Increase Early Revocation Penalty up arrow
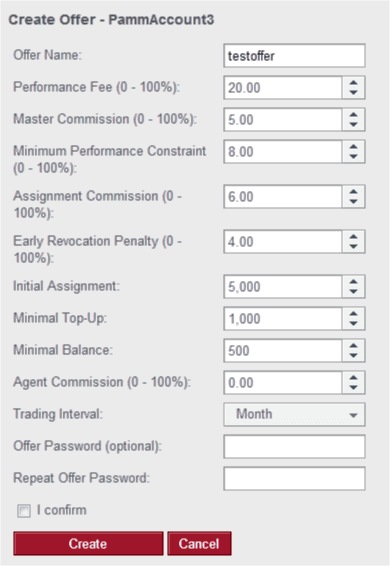Viewport: 390px width, 566px height. 353,236
